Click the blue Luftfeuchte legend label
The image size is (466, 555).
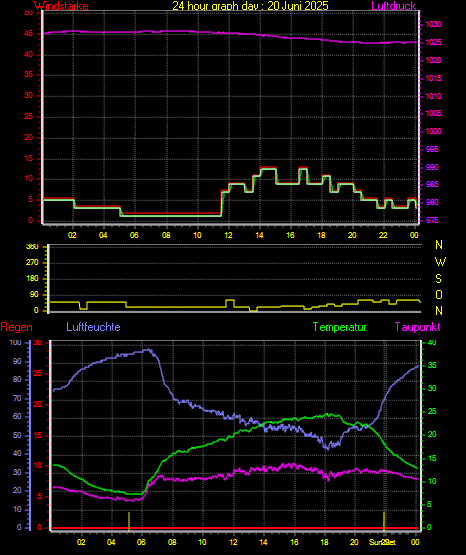93,327
